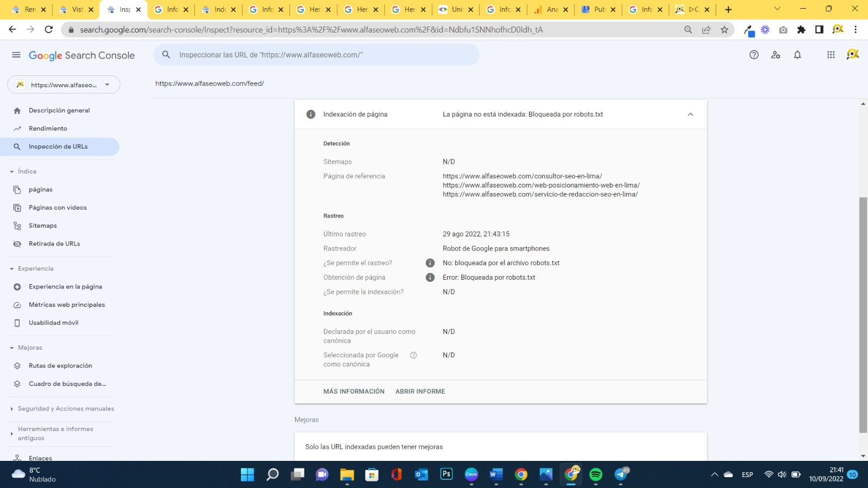Click the users and permissions icon
Screen dimensions: 868x488
pos(775,55)
